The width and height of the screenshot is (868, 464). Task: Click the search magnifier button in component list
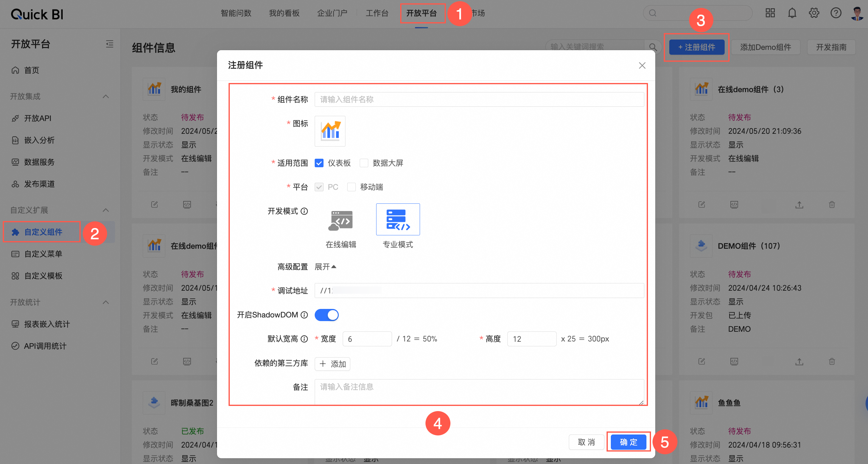pyautogui.click(x=653, y=47)
